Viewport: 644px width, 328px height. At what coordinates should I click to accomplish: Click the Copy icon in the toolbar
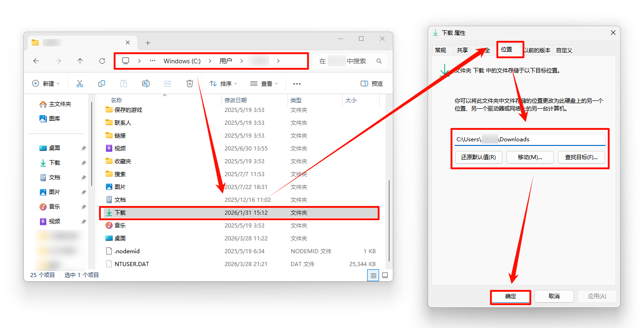point(102,83)
